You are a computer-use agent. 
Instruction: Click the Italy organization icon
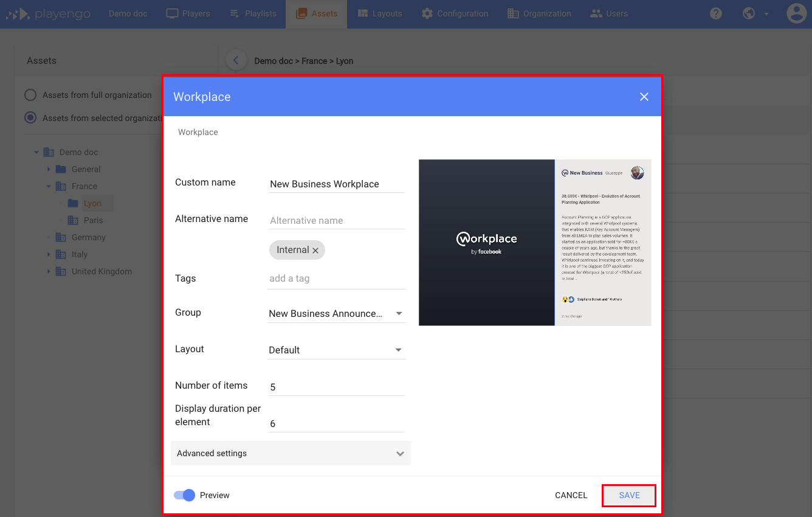pos(61,254)
